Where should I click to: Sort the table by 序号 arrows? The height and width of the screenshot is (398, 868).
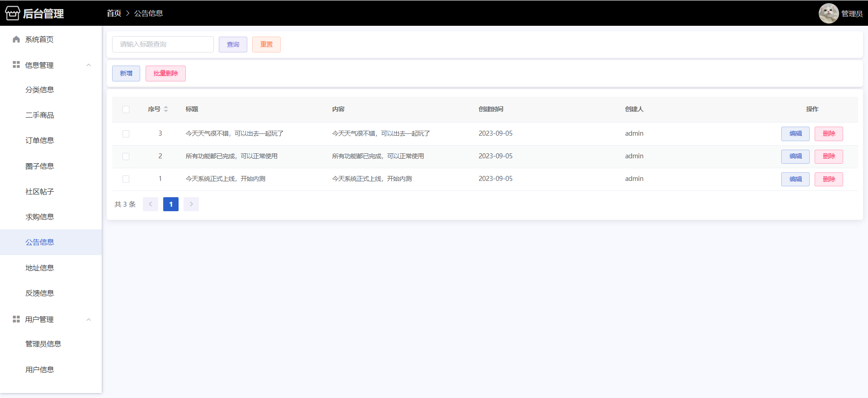click(166, 109)
